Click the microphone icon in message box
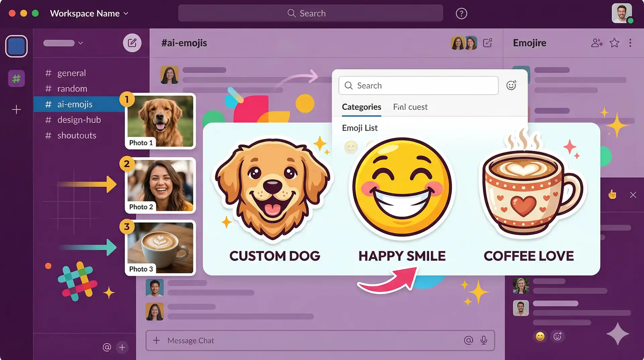The image size is (644, 360). (484, 341)
